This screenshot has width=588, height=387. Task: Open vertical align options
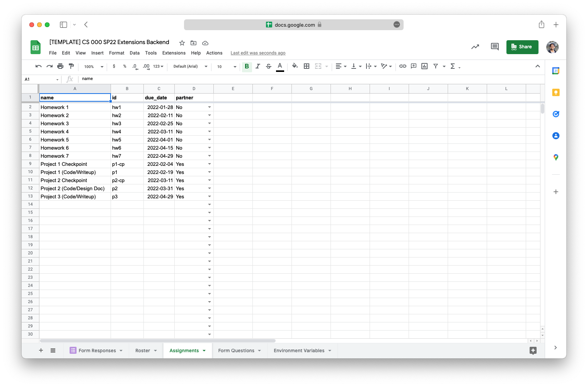point(356,66)
